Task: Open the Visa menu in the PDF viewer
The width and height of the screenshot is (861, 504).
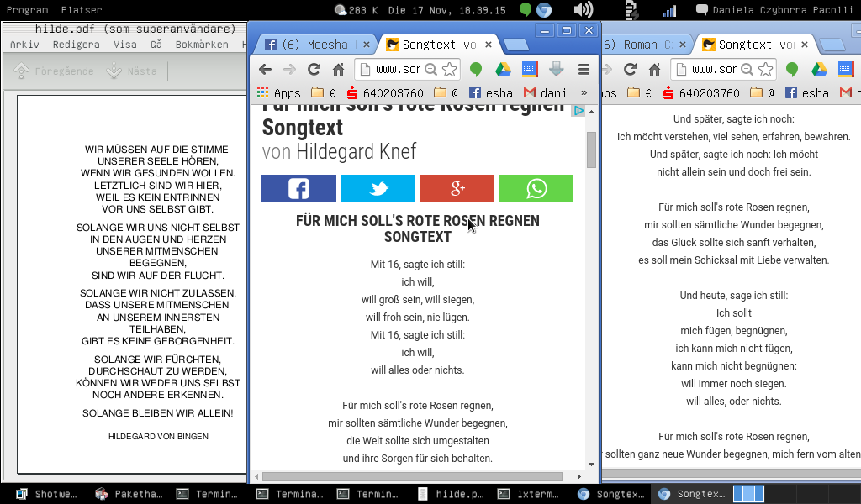Action: [x=125, y=45]
